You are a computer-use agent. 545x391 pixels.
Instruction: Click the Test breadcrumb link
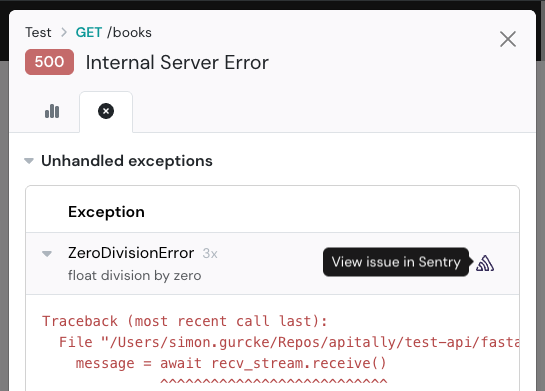38,32
